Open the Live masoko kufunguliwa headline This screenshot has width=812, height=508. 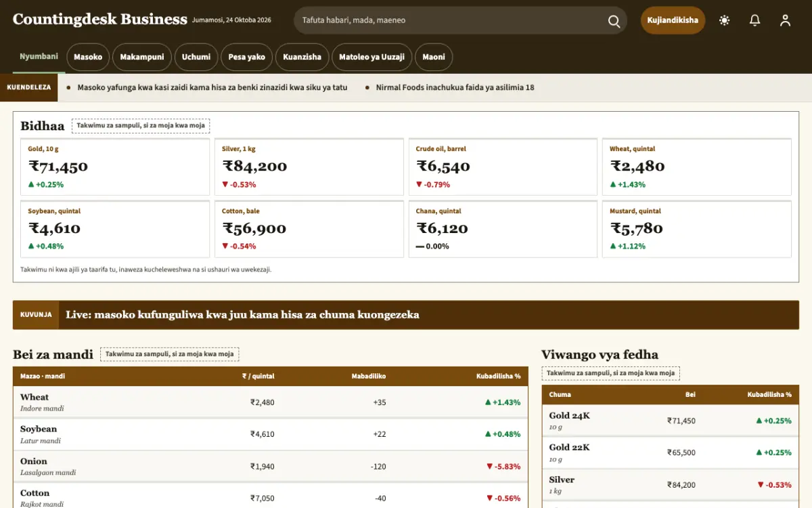tap(242, 314)
